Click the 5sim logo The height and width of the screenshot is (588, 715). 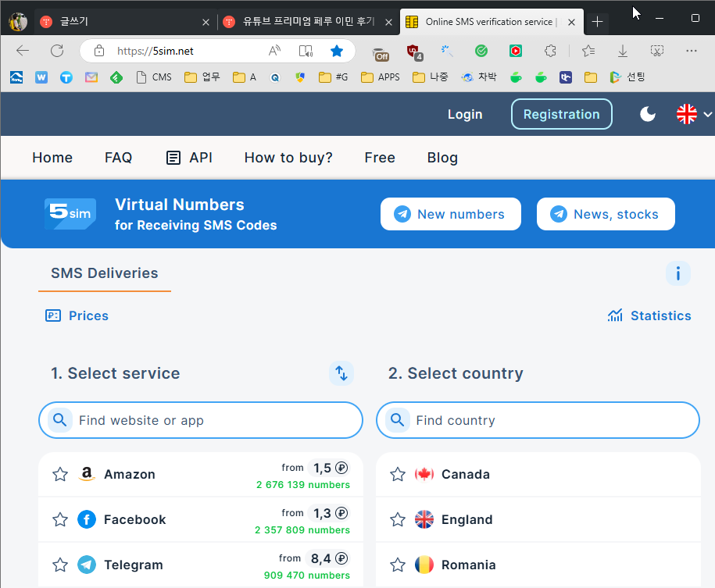click(x=70, y=214)
